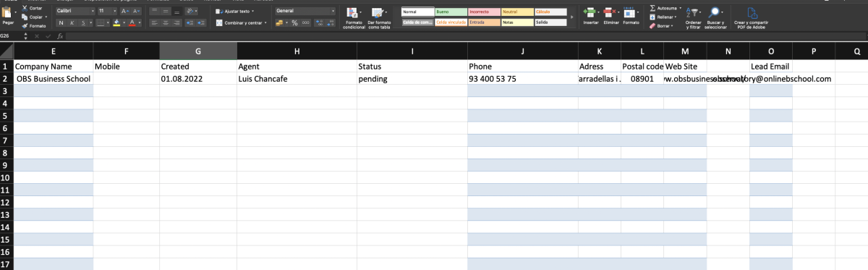Toggle italic (K) formatting

pos(73,23)
